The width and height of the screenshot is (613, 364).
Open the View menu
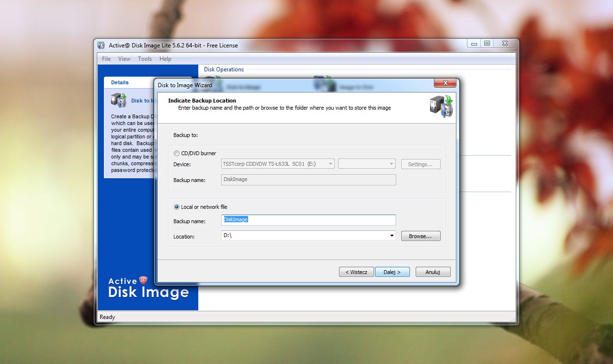click(124, 59)
